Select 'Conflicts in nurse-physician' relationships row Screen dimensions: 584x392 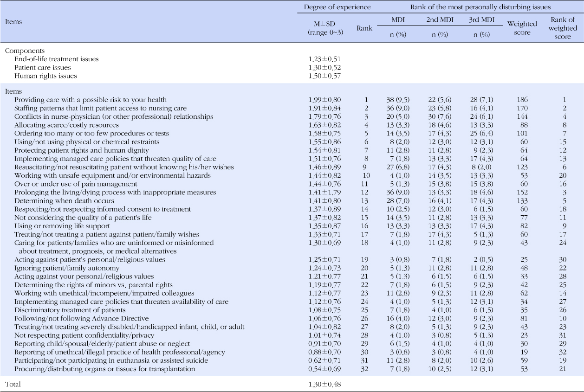114,116
